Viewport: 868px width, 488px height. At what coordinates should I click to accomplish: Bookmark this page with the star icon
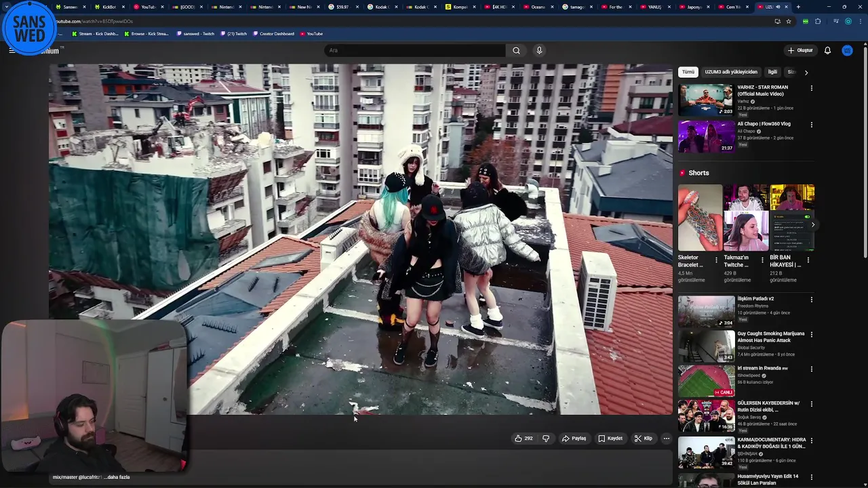coord(788,21)
